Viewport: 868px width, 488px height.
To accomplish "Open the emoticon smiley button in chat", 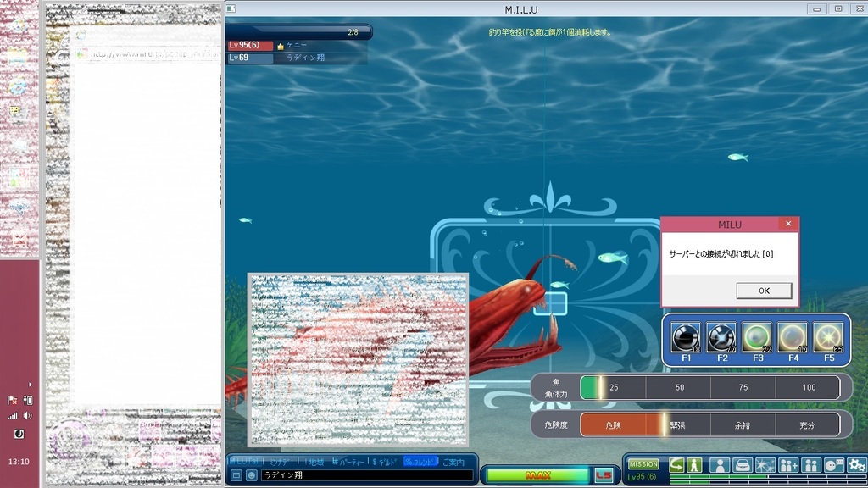I will pos(252,475).
